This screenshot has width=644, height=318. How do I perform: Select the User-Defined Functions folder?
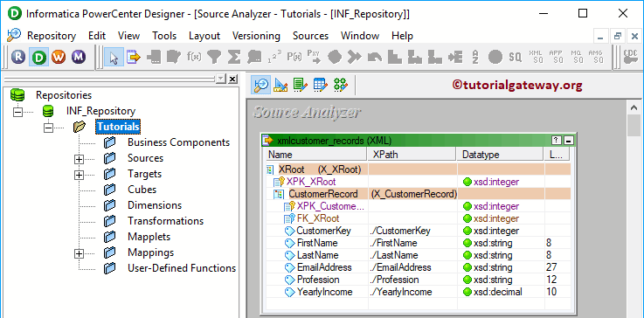(182, 268)
